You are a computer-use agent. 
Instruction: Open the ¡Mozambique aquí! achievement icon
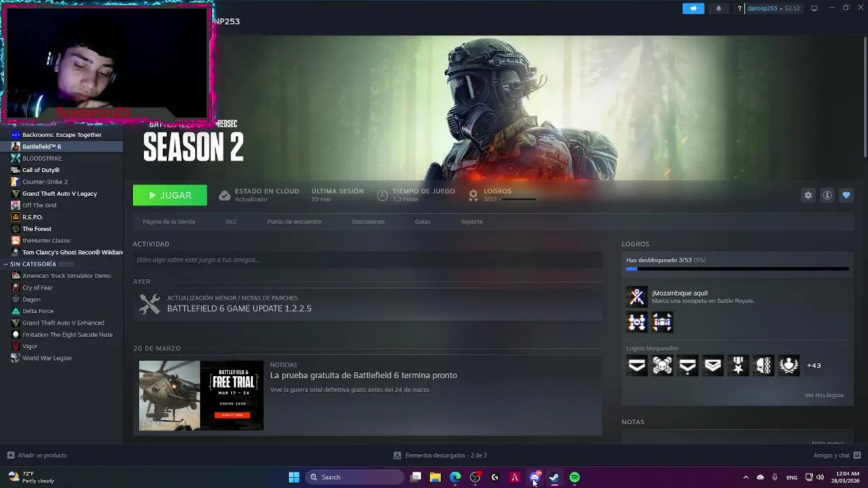637,296
